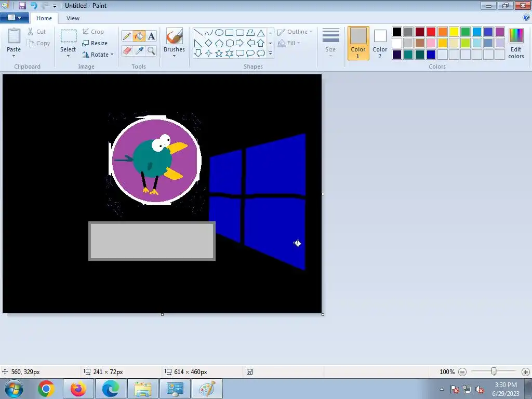Screen dimensions: 532x399
Task: Click the Copy button
Action: point(38,43)
